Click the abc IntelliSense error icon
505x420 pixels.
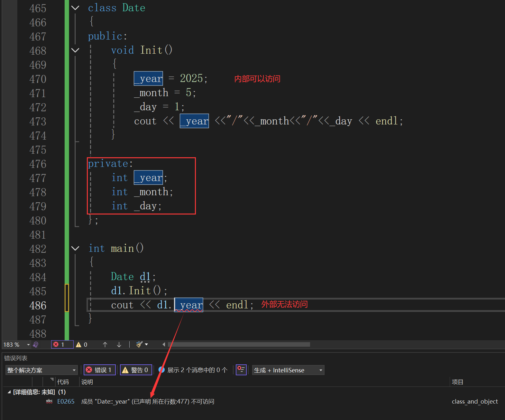coord(49,401)
